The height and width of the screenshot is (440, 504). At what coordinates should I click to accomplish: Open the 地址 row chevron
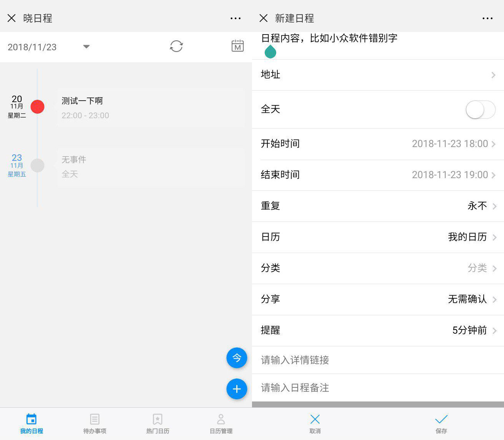tap(493, 75)
